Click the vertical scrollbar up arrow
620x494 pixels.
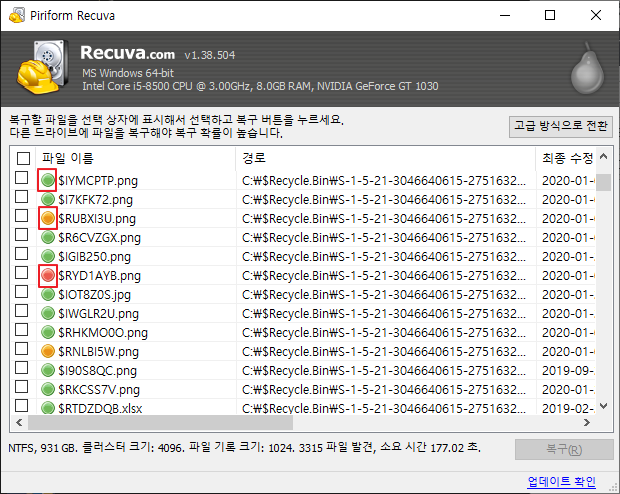coord(603,156)
